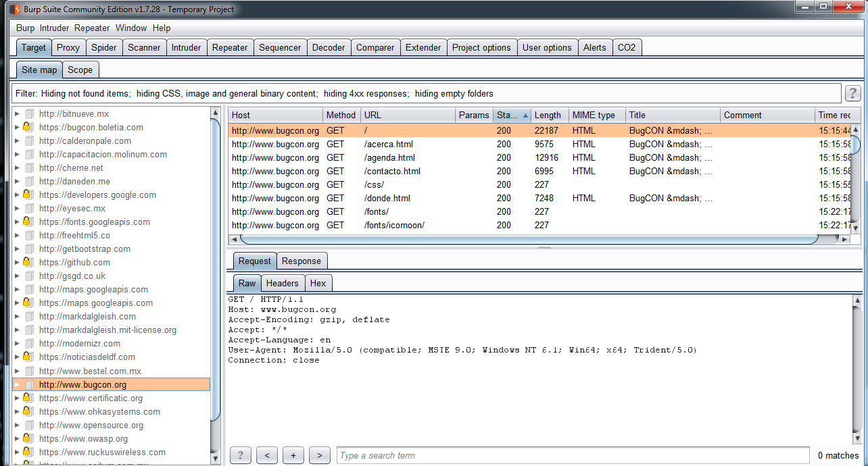
Task: Click the filter help question mark icon
Action: pyautogui.click(x=852, y=93)
